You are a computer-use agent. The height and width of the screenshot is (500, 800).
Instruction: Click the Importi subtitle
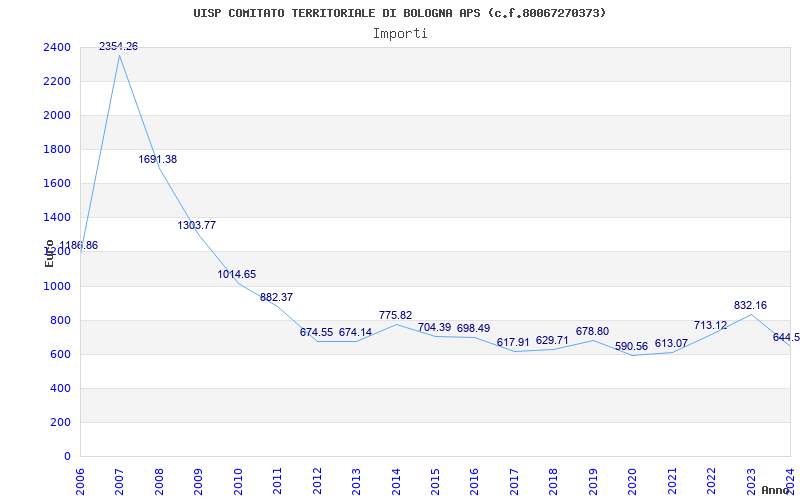[400, 34]
